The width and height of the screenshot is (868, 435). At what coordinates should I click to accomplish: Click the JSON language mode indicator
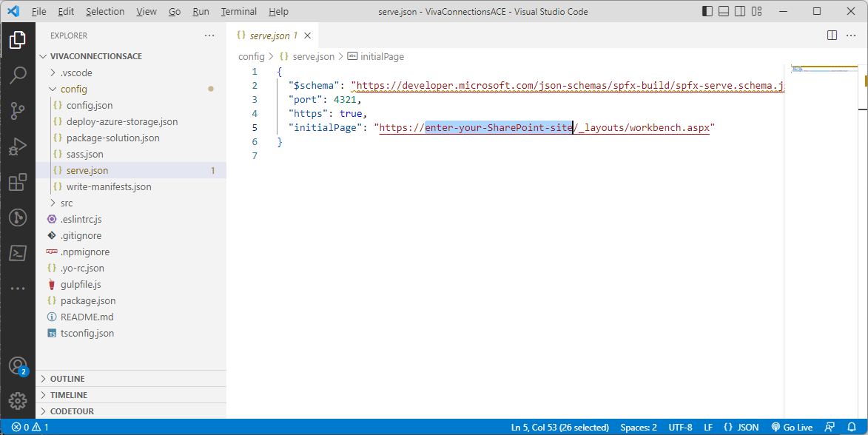point(741,427)
